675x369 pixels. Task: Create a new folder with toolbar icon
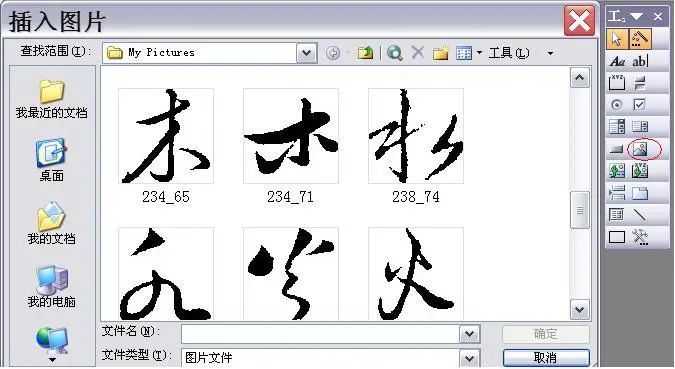[441, 53]
